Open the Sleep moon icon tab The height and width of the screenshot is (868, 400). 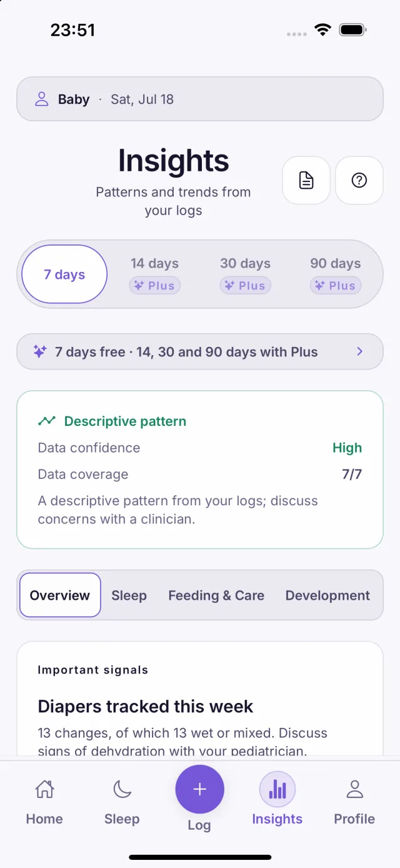pos(122,789)
